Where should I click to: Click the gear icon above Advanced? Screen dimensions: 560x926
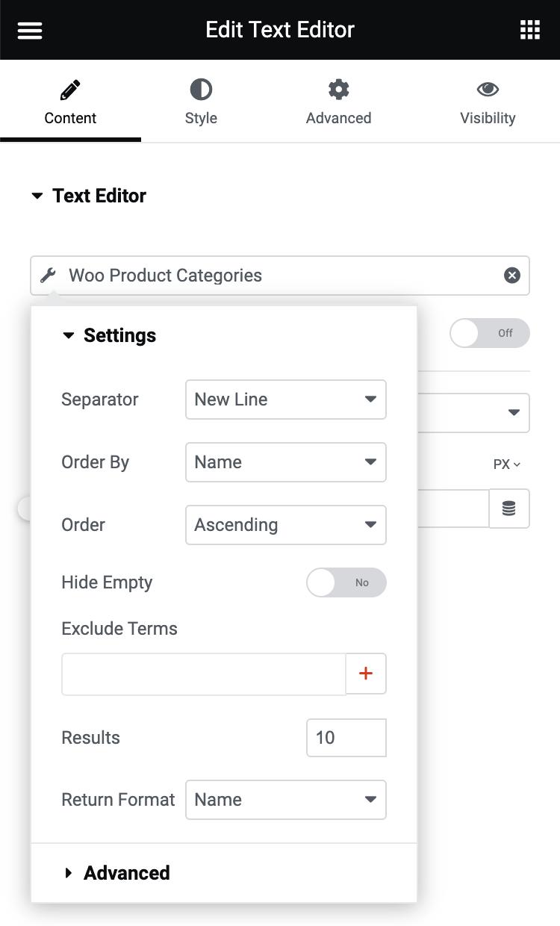pos(338,89)
